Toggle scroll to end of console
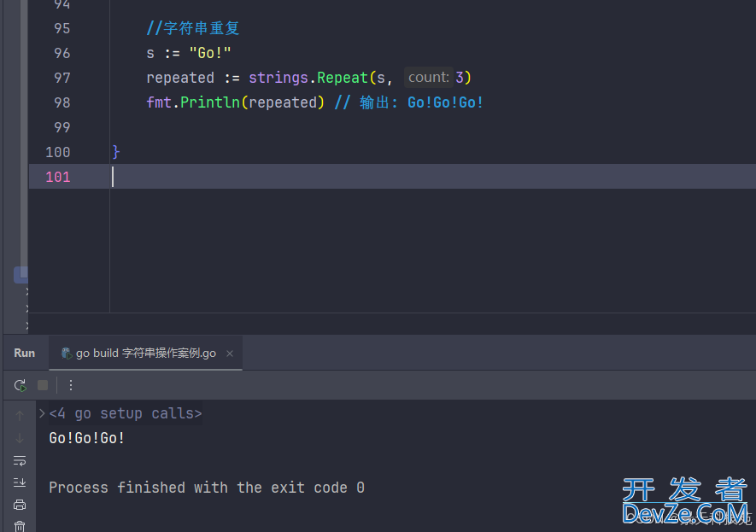756x532 pixels. tap(20, 482)
